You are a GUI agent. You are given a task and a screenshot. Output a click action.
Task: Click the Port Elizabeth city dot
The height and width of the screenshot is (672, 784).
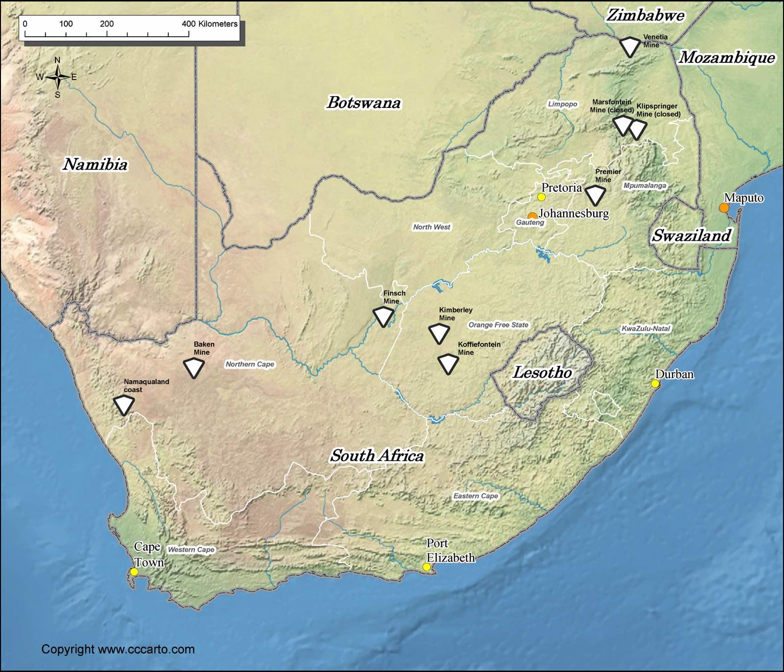tap(426, 567)
